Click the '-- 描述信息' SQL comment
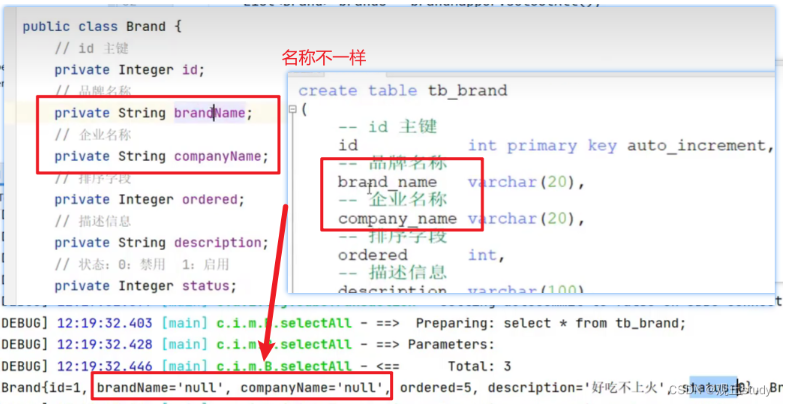Viewport: 802px width, 406px height. [392, 273]
